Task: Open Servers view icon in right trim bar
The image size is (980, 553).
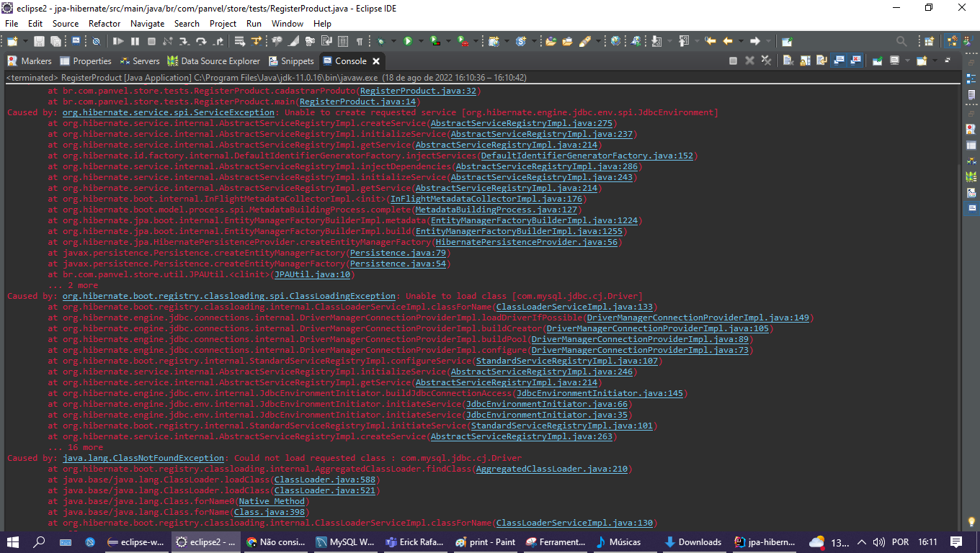Action: (971, 161)
